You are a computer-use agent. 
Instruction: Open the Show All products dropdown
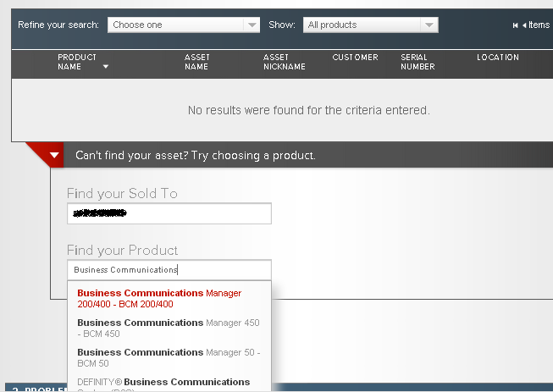(x=370, y=25)
